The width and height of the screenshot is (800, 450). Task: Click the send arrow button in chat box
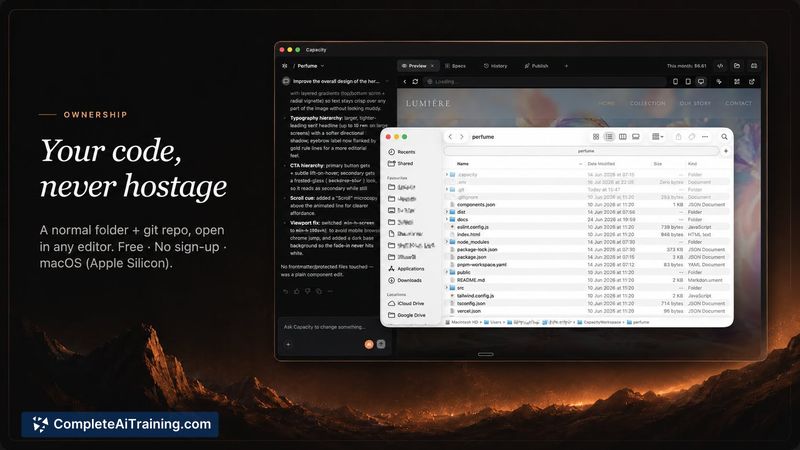[381, 344]
